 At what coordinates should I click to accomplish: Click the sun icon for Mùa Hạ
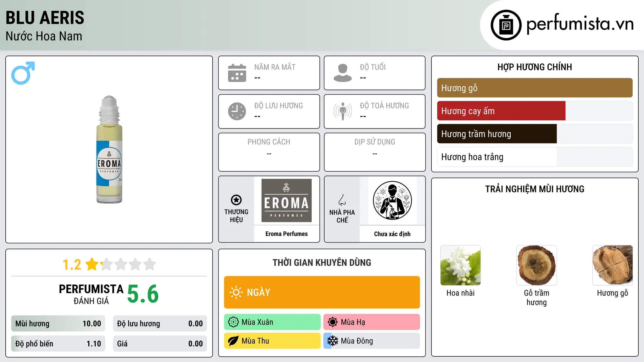click(x=333, y=322)
